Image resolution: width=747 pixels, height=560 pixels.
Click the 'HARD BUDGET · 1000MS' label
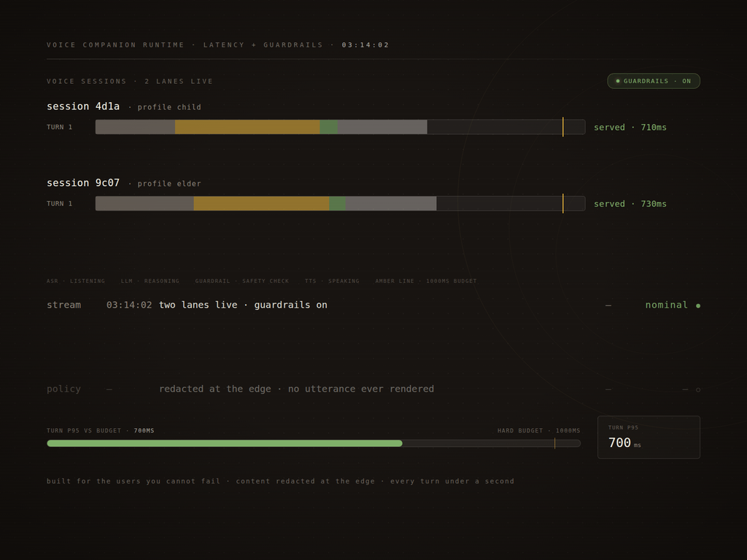point(539,430)
